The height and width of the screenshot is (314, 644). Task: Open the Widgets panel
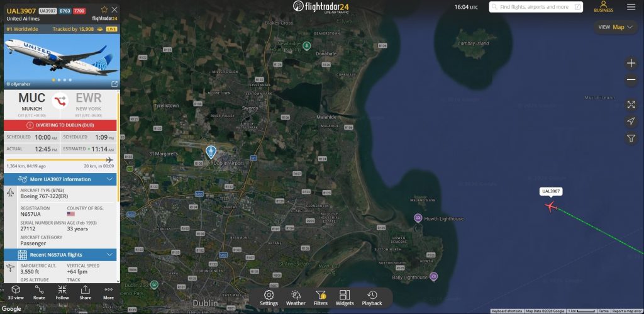click(x=345, y=298)
